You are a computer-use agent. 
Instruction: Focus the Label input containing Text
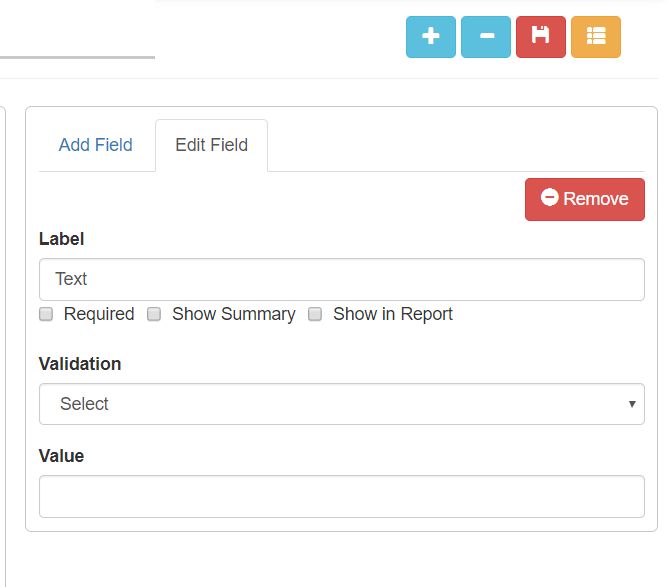click(x=341, y=279)
